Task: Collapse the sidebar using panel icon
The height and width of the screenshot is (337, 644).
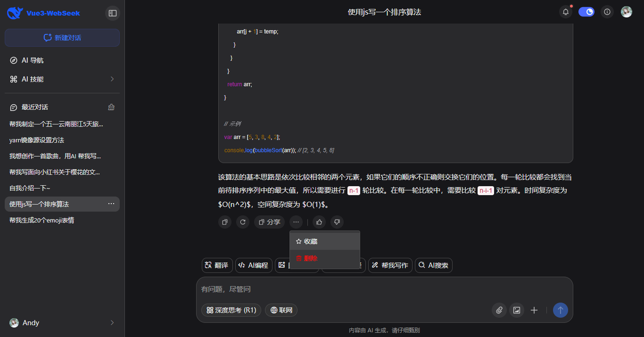Action: tap(112, 13)
